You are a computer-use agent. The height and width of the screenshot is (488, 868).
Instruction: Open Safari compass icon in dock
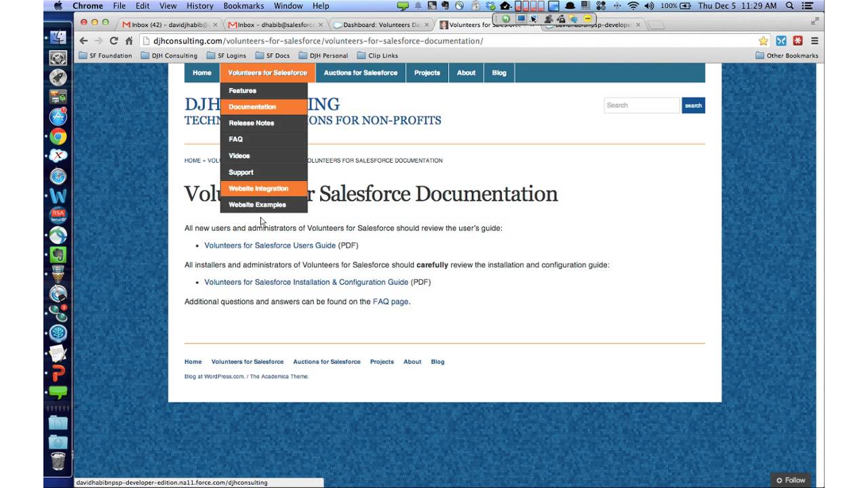(58, 176)
